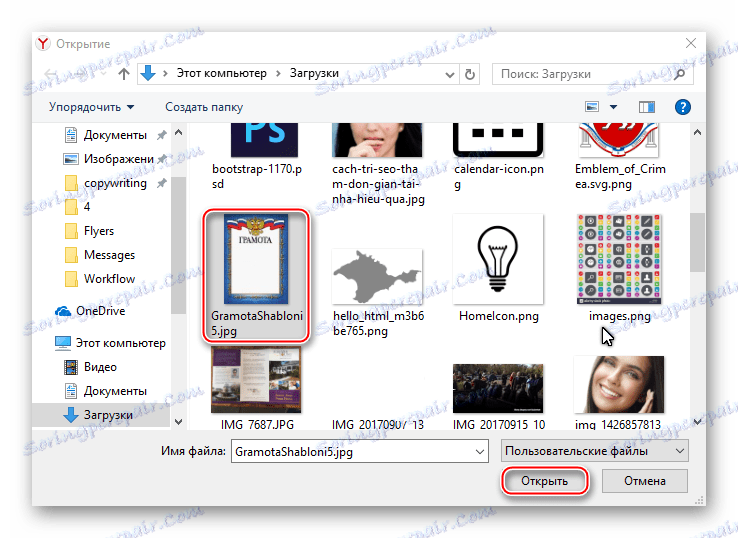Click the file list scroll up arrow

(697, 133)
